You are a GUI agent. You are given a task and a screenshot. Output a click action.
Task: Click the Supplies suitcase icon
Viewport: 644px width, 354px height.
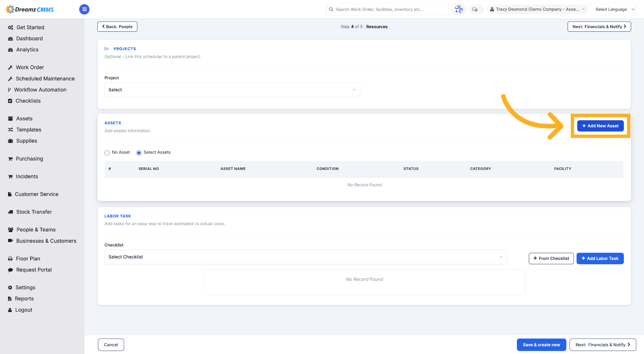[10, 141]
